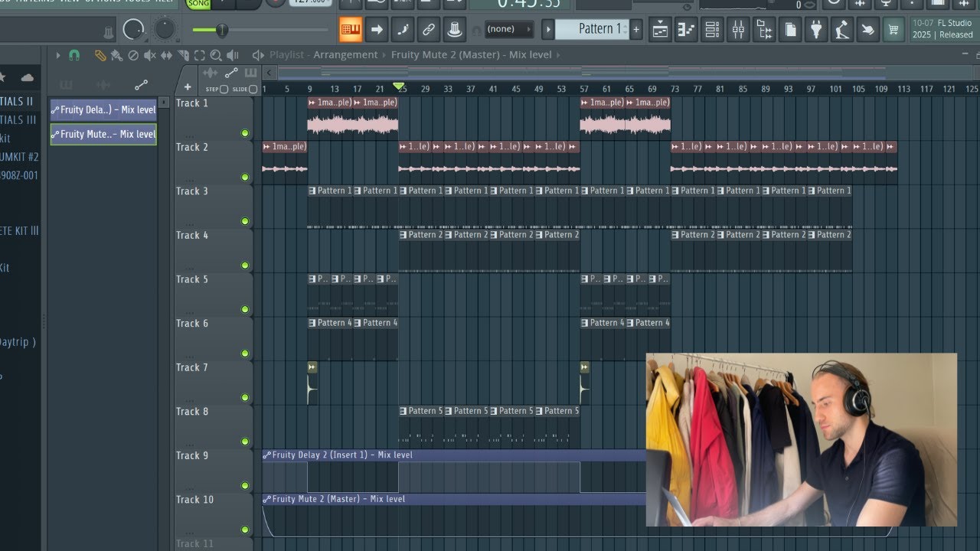
Task: Open Fruity Delay 2 clip menu icon
Action: 267,455
